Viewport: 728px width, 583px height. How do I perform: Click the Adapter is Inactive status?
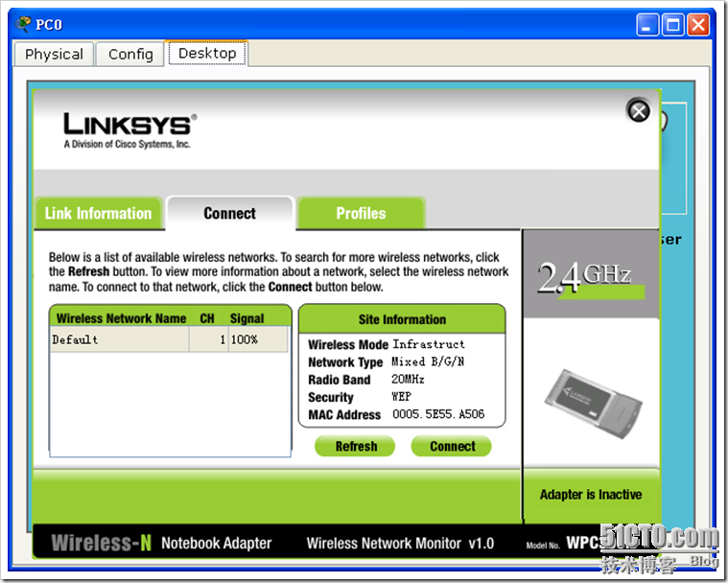coord(591,495)
